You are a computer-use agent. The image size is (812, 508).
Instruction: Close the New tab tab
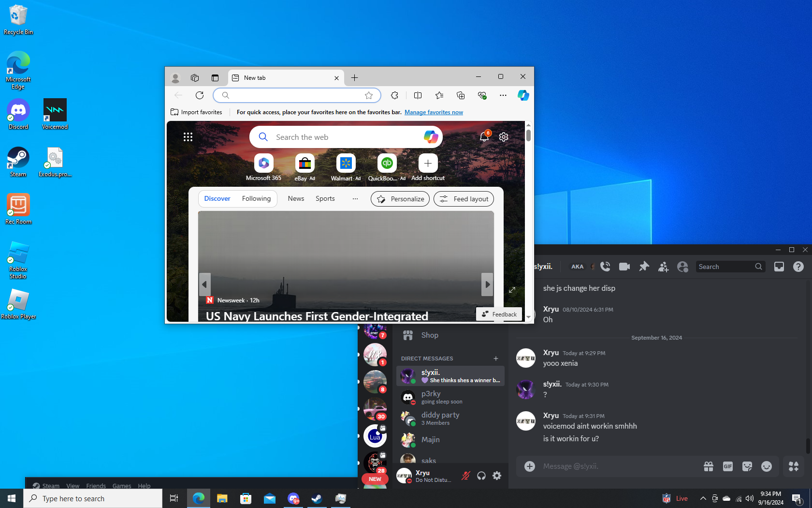tap(336, 78)
